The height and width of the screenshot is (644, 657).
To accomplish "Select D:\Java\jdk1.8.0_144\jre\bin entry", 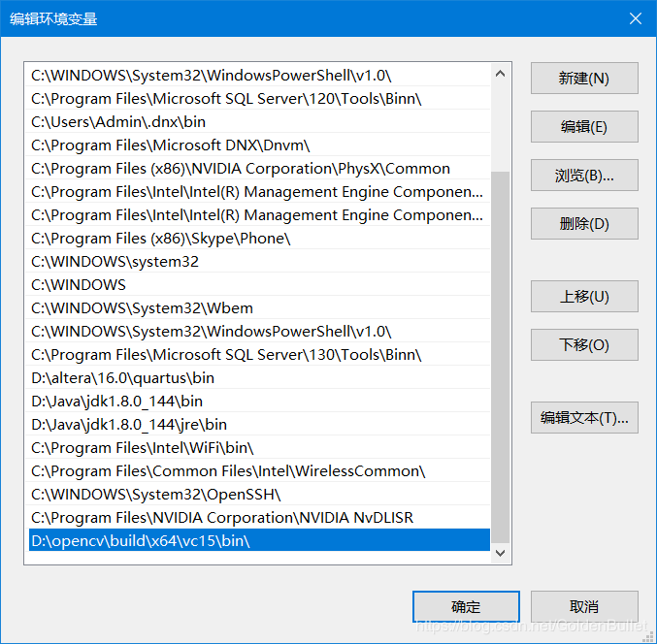I will 259,425.
